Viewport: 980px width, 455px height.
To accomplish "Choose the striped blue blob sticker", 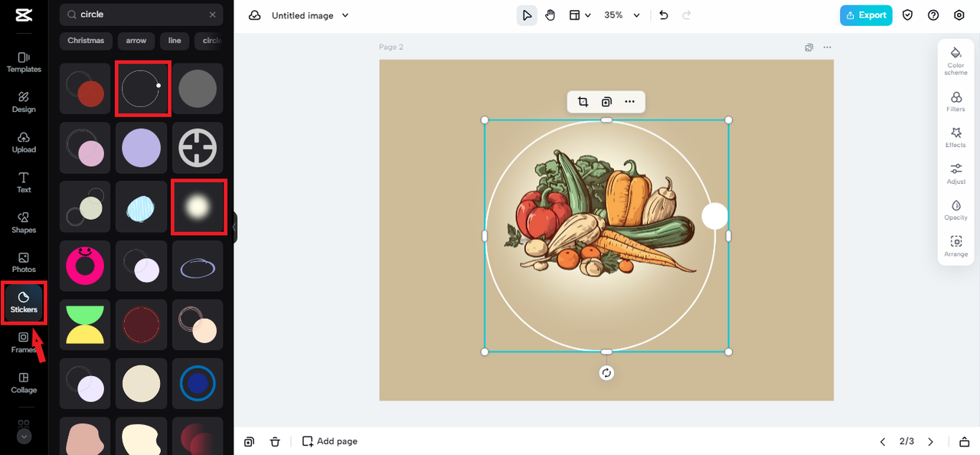I will [142, 207].
